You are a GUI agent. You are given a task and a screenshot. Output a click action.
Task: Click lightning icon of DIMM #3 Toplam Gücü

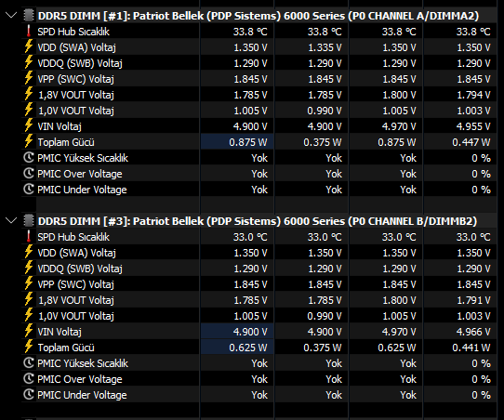(29, 347)
